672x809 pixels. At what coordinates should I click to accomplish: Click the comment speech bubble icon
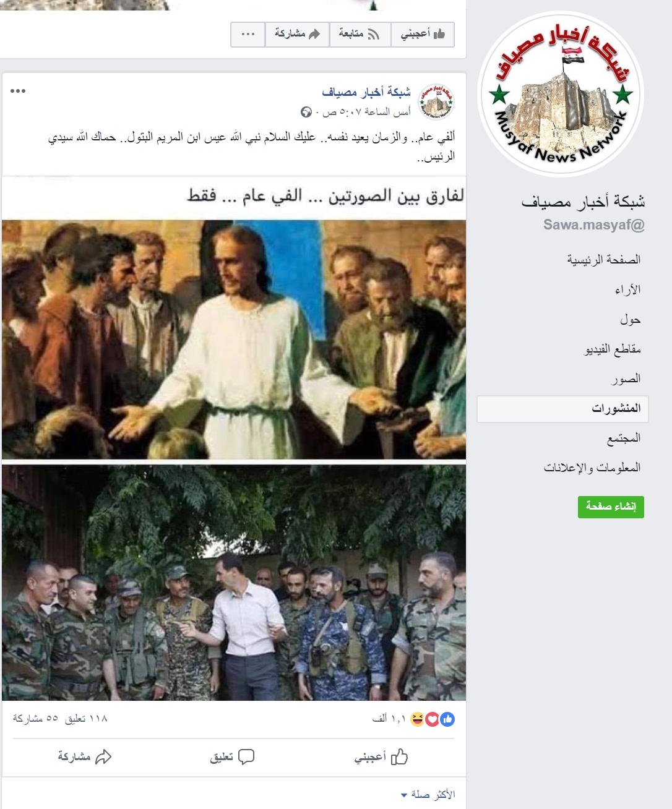point(246,756)
